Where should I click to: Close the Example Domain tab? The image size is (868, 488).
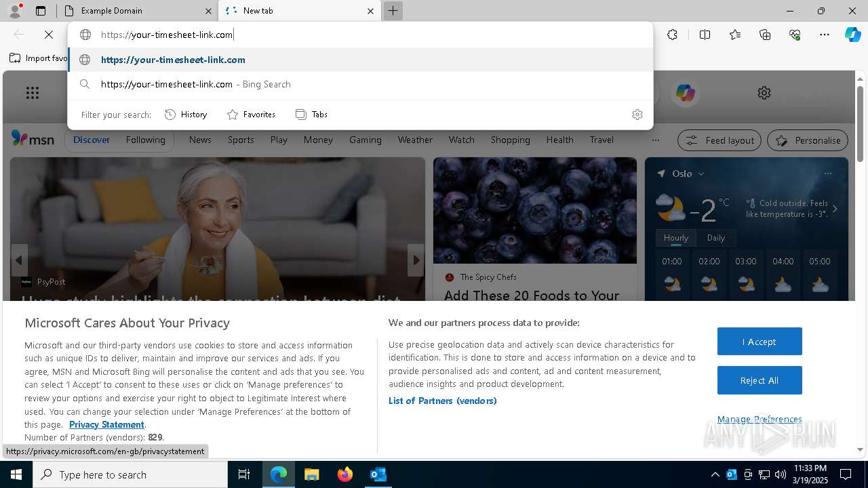click(x=208, y=11)
